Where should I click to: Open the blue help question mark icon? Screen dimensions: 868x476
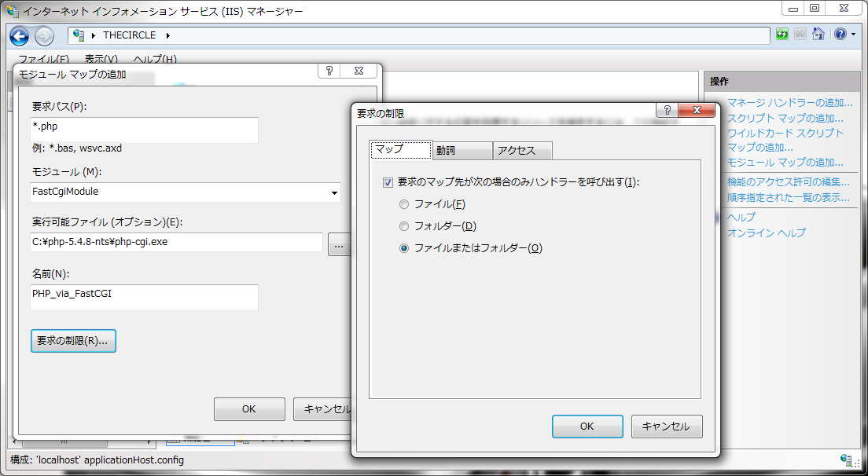(x=840, y=35)
